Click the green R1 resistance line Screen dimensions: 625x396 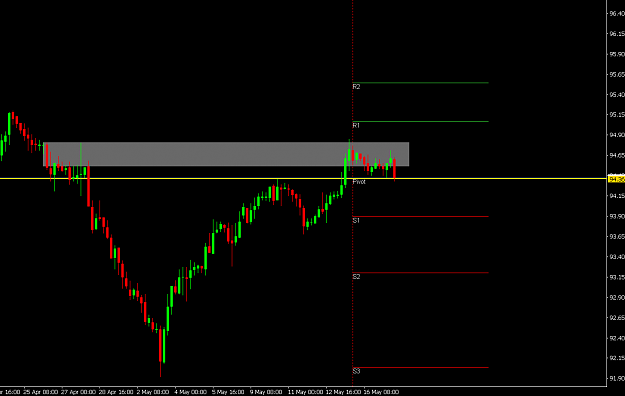421,121
